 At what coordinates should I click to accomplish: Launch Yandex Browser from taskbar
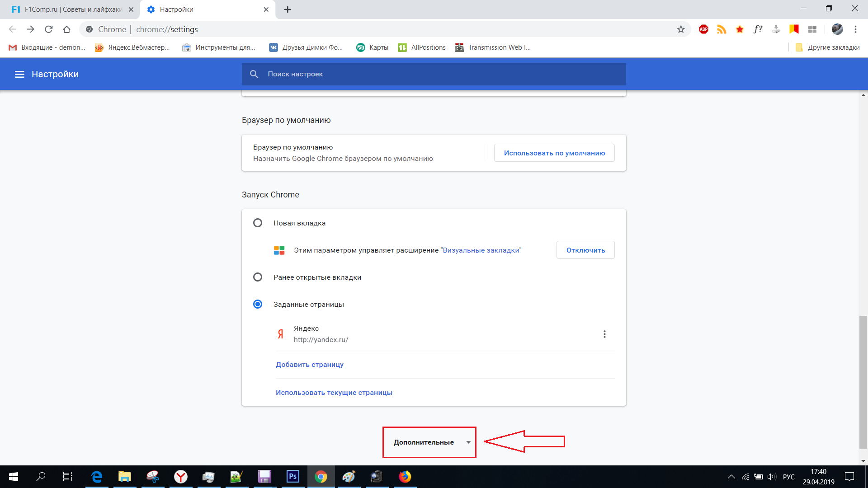click(181, 477)
